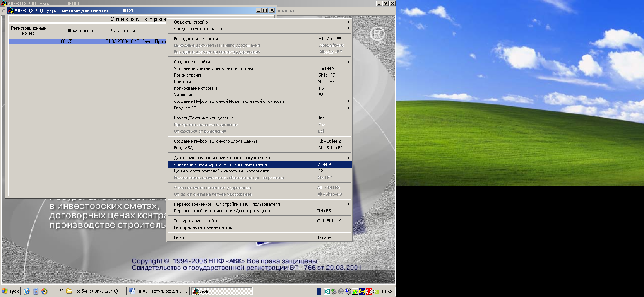Viewport: 644px width, 297px height.
Task: Choose Копирование стройки entry
Action: 260,88
